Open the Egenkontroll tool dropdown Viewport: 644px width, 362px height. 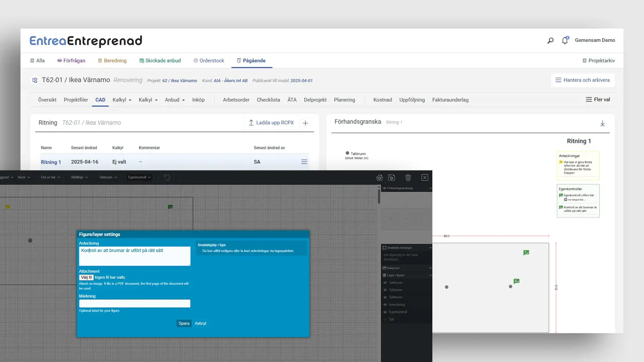139,177
